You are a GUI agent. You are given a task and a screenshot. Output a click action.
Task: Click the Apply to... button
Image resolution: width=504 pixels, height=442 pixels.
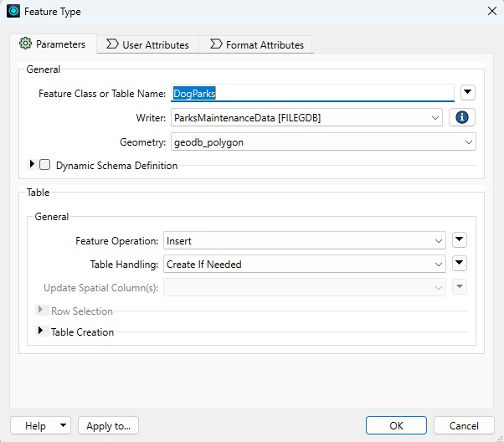[109, 425]
